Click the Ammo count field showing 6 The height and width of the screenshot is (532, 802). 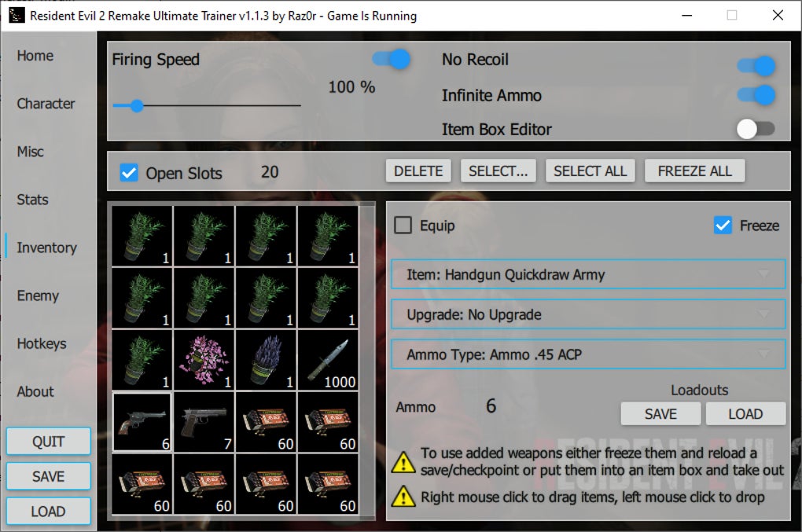pos(491,406)
